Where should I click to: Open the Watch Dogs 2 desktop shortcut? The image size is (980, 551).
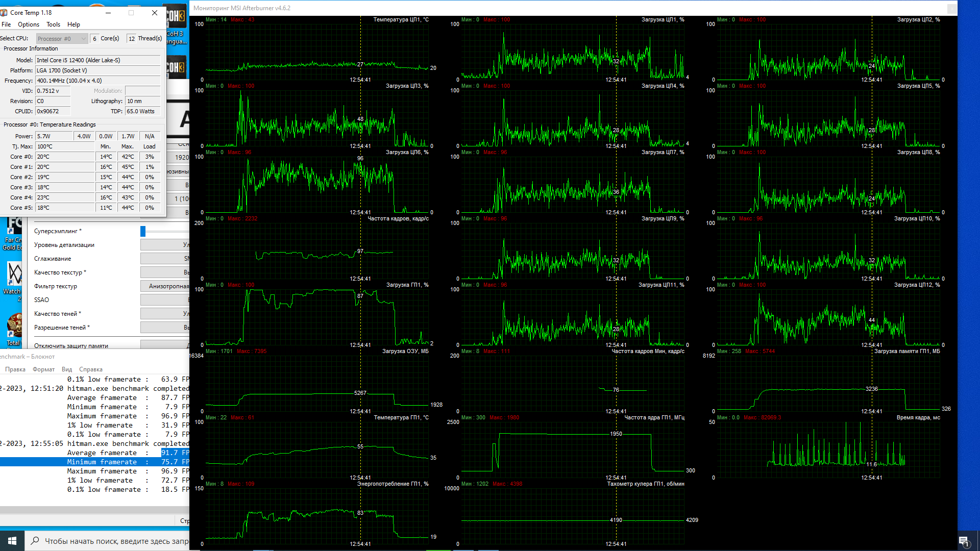click(x=13, y=279)
